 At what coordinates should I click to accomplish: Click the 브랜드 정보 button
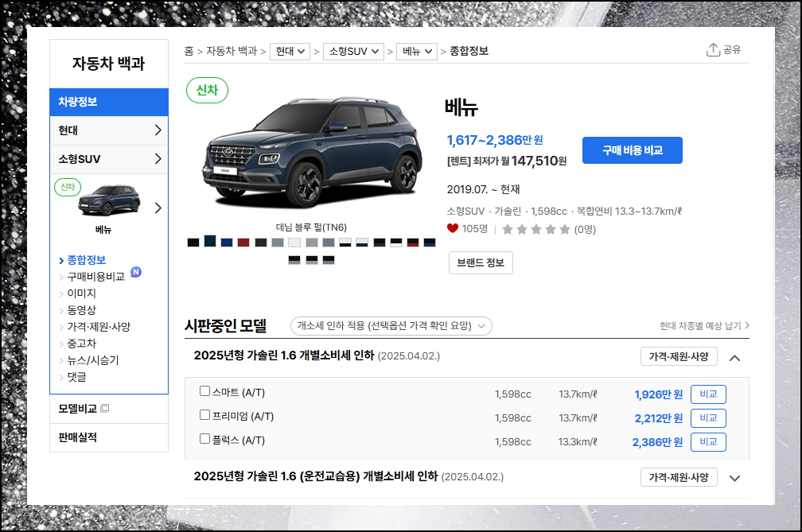pos(481,262)
